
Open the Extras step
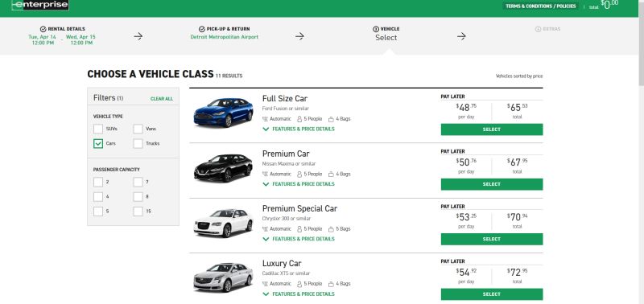click(x=548, y=29)
